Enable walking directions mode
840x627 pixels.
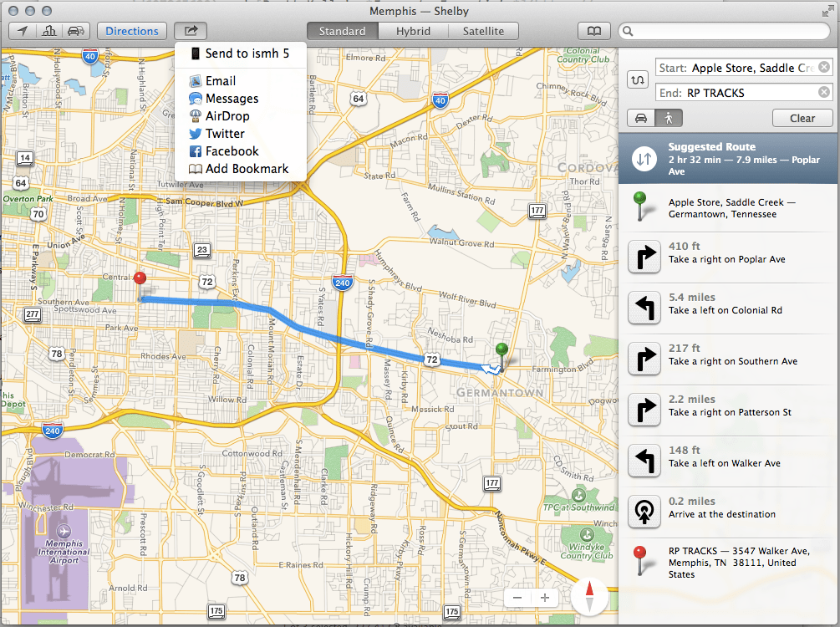(670, 118)
